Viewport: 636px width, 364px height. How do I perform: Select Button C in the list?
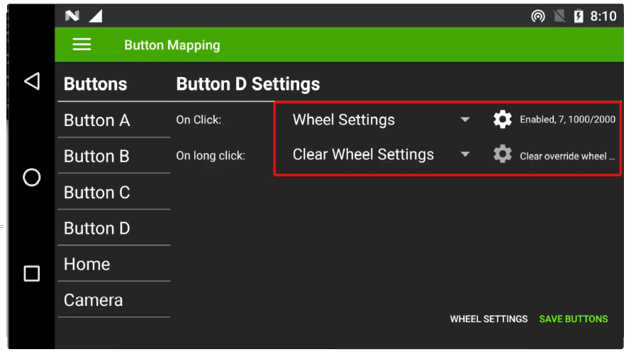coord(113,193)
